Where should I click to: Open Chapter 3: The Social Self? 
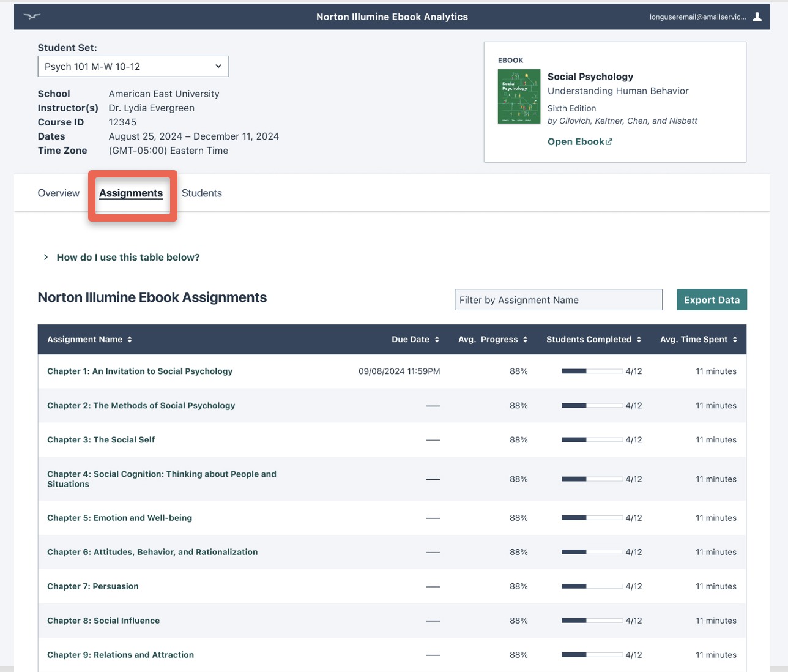[101, 439]
